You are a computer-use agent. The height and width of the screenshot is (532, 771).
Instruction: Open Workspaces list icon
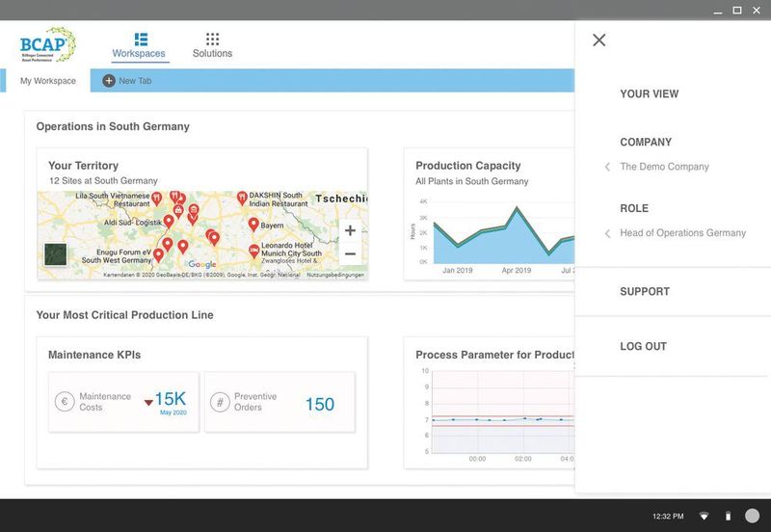[141, 39]
